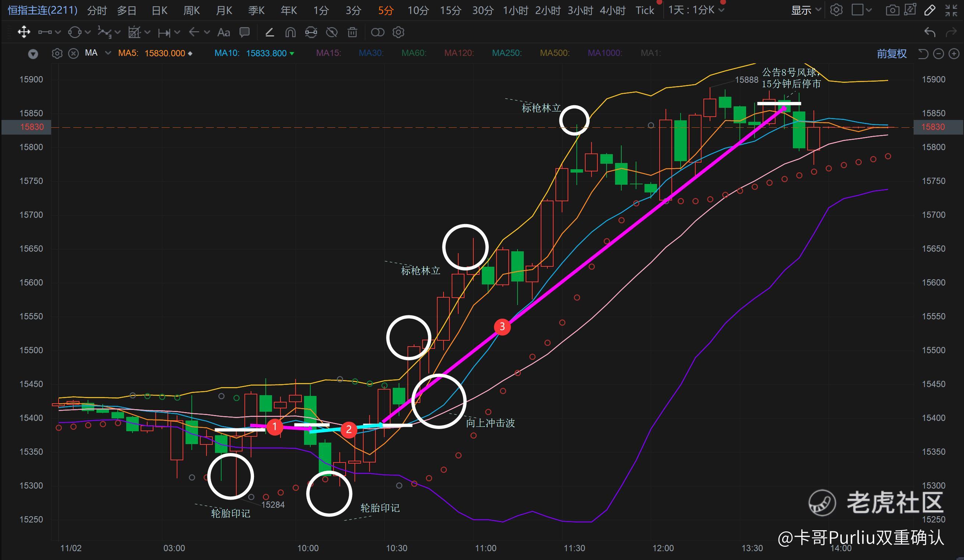Select the 10分 timeframe
This screenshot has height=560, width=964.
[418, 10]
